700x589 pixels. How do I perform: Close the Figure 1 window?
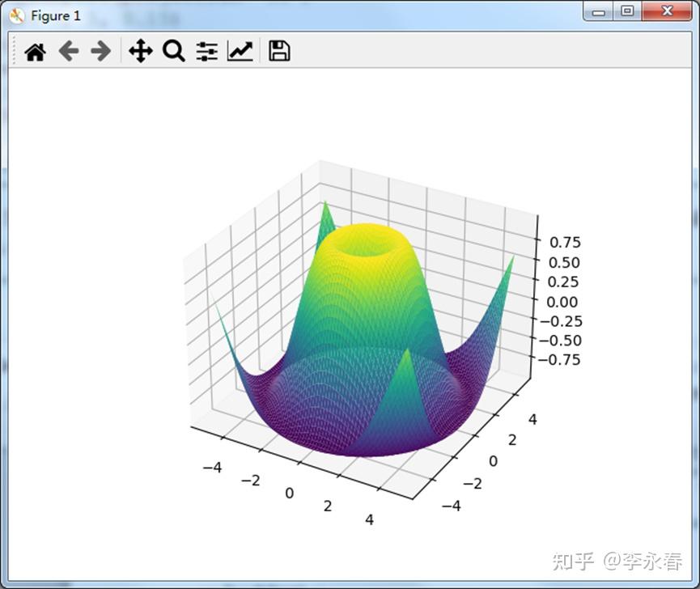point(667,11)
